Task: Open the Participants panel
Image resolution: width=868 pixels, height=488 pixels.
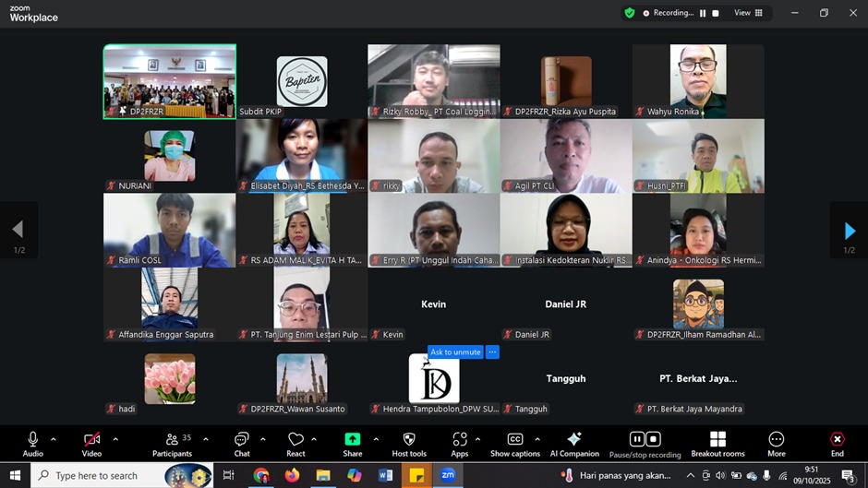Action: click(172, 443)
